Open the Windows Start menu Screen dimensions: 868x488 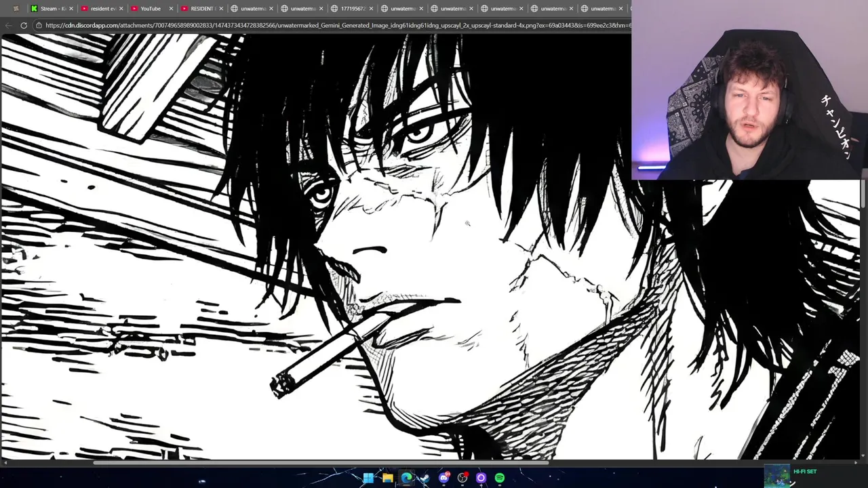(x=368, y=478)
